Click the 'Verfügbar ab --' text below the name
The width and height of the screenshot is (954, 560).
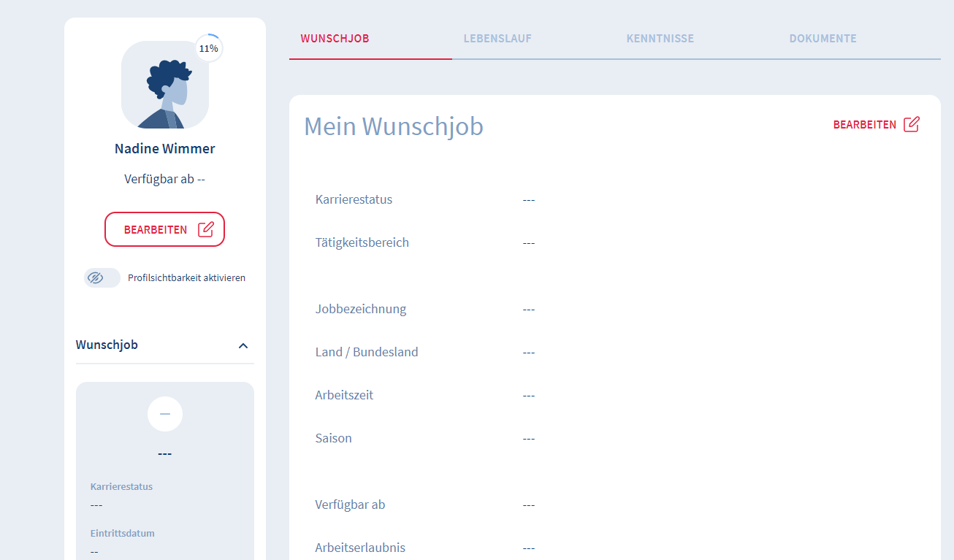165,179
